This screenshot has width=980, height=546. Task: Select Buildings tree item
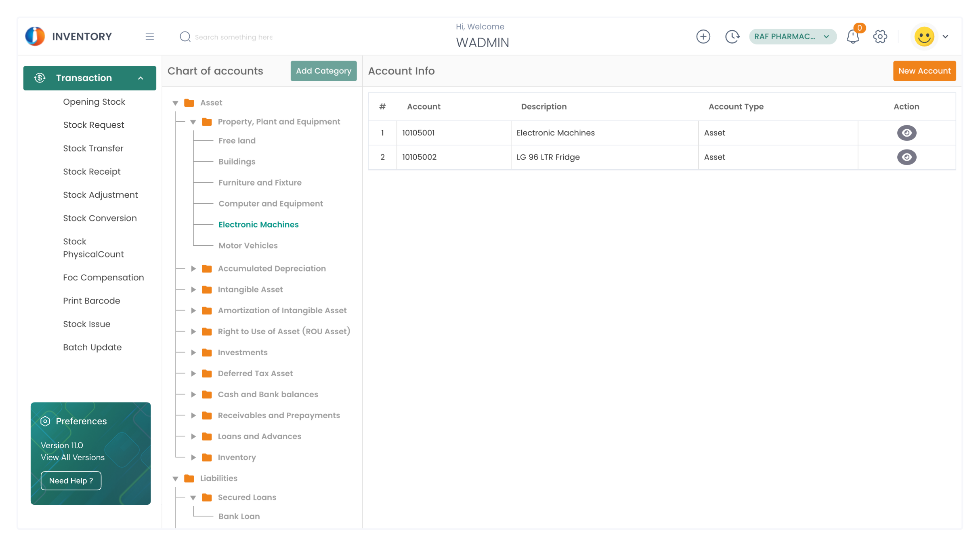point(237,162)
